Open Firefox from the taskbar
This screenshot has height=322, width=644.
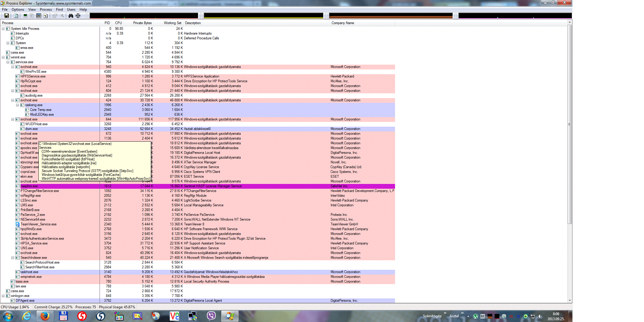(x=45, y=316)
